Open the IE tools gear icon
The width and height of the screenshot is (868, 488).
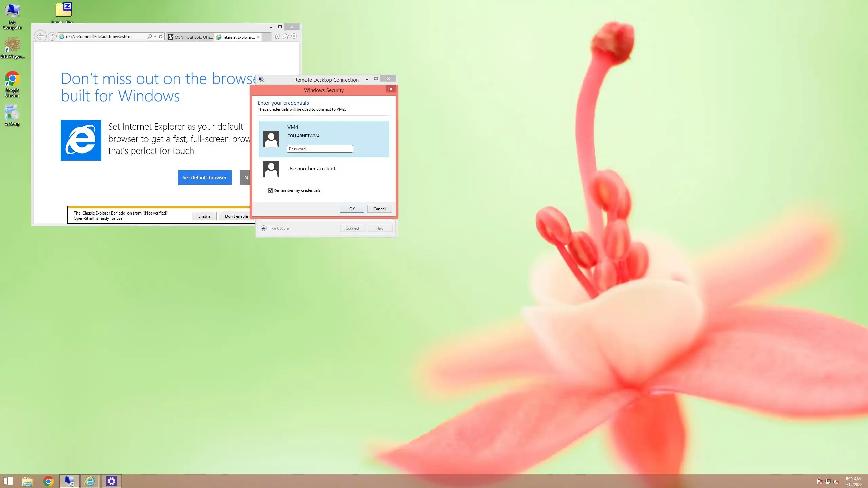(294, 36)
